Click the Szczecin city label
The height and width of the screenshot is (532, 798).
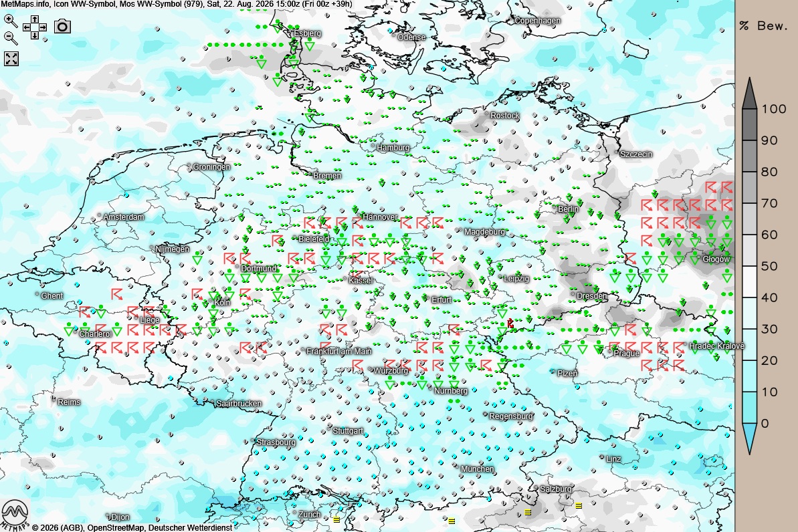(635, 154)
